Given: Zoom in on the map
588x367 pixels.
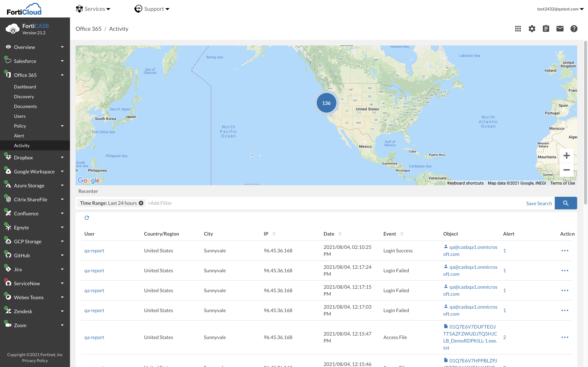Looking at the screenshot, I should (566, 156).
